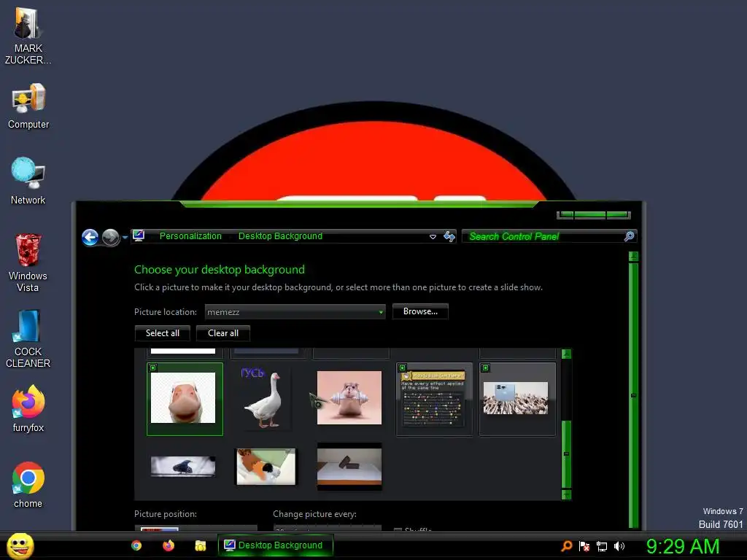
Task: Open the Windows Vista recycle bin icon
Action: (28, 262)
